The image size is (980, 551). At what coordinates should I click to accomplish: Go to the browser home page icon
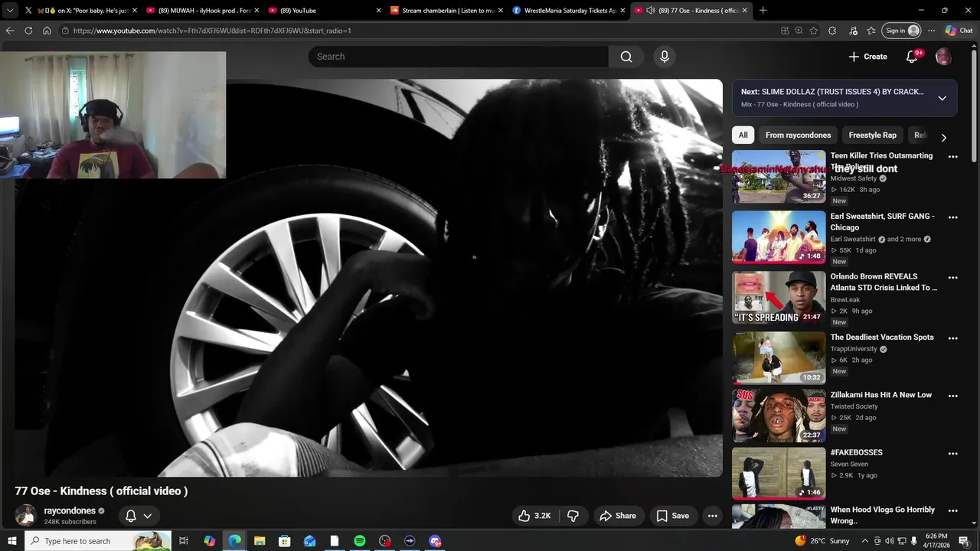pyautogui.click(x=47, y=31)
